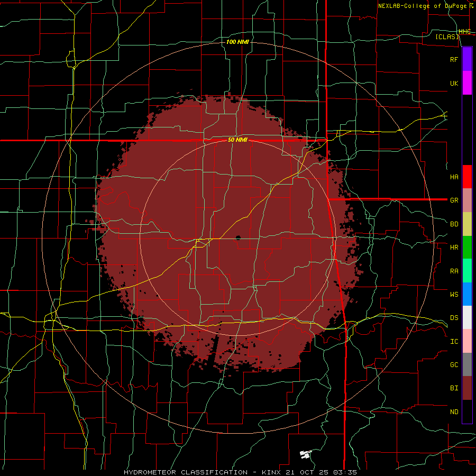Screen dimensions: 476x476
Task: Select the gray GC legend swatch
Action: tap(467, 364)
